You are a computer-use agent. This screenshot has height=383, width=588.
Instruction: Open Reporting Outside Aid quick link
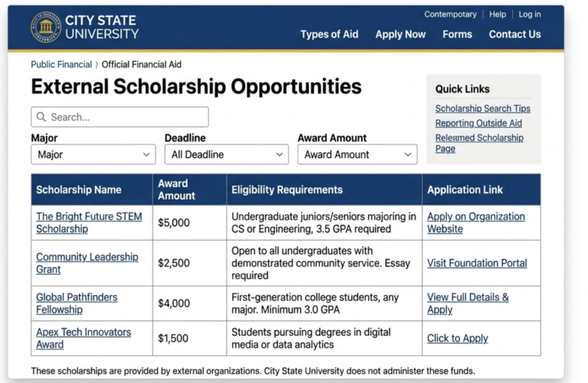tap(478, 123)
